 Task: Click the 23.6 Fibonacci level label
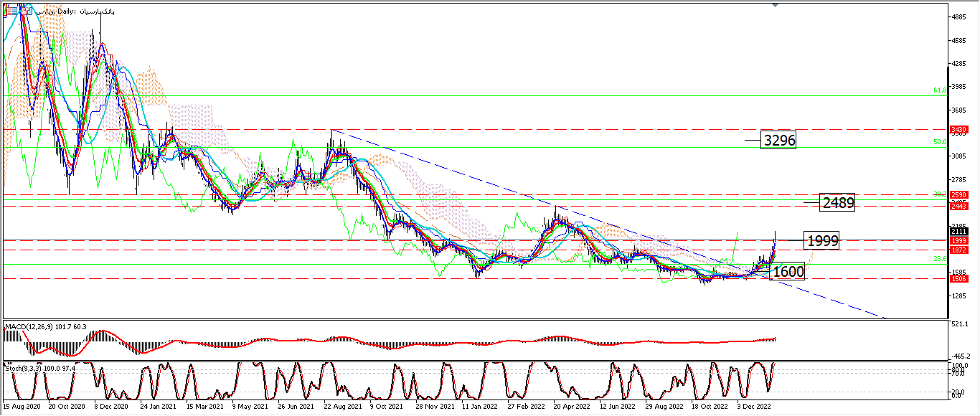click(940, 259)
